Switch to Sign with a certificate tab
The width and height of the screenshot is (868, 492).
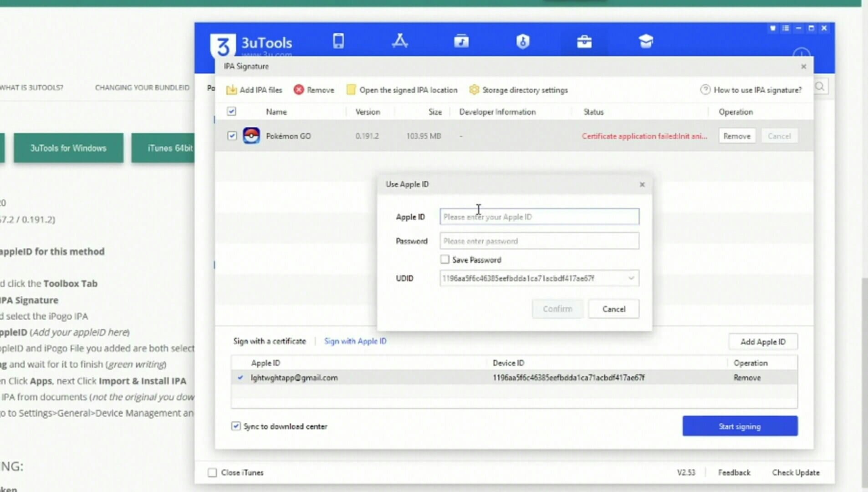coord(270,341)
